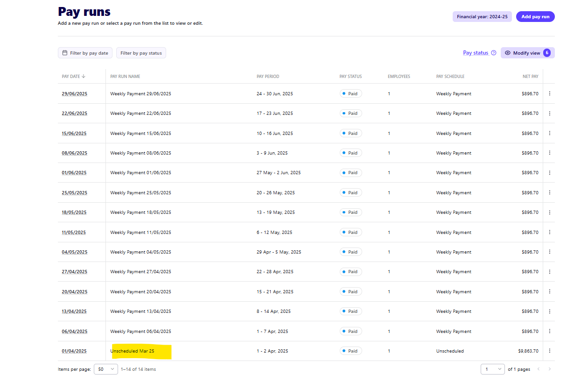The image size is (588, 382).
Task: Sort by the PAY DATE column header
Action: coord(74,77)
